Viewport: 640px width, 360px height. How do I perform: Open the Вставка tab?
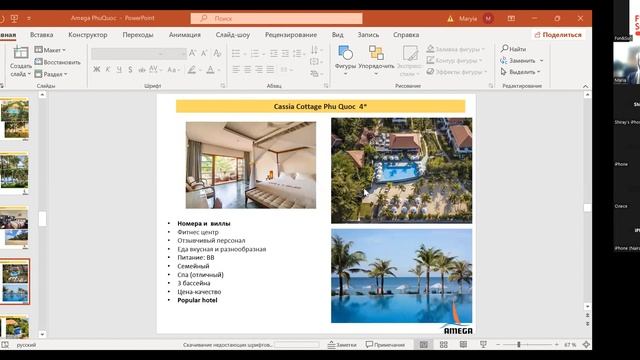pos(42,35)
